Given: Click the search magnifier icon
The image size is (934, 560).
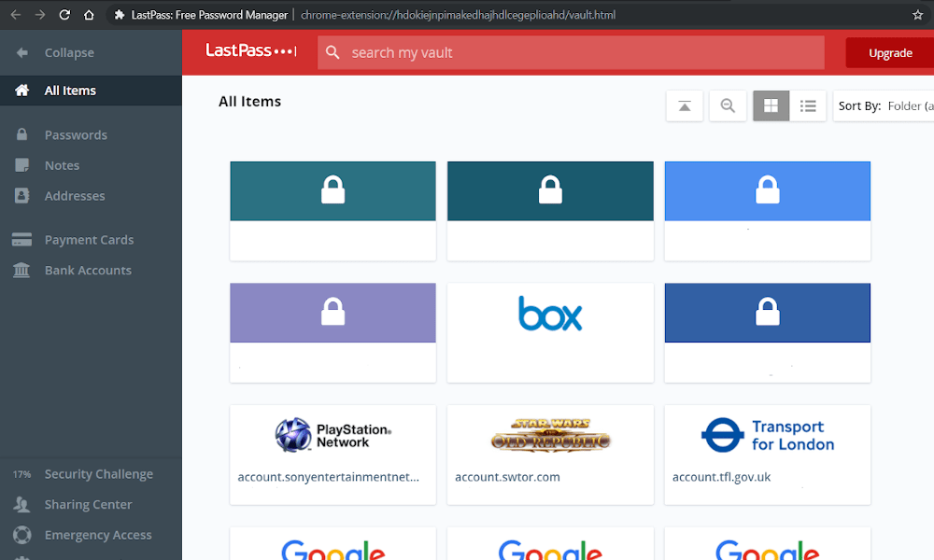Looking at the screenshot, I should click(x=333, y=52).
